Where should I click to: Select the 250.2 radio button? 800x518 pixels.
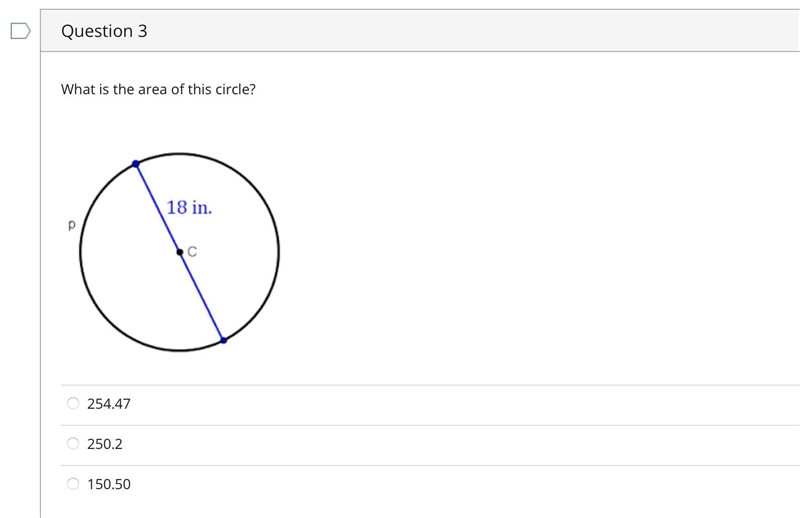point(73,443)
